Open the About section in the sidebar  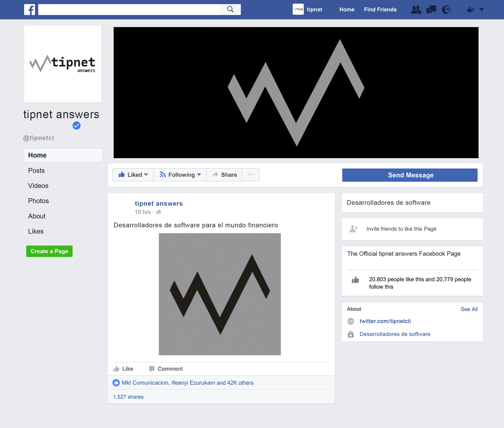tap(37, 216)
